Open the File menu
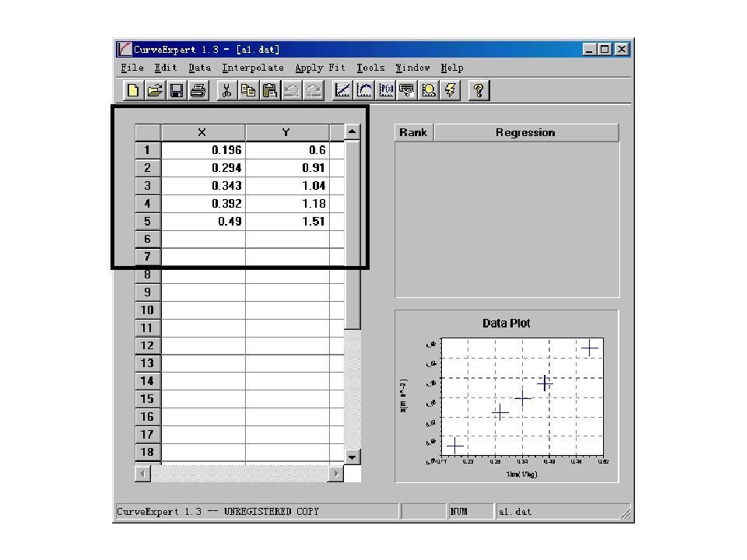 click(x=132, y=68)
